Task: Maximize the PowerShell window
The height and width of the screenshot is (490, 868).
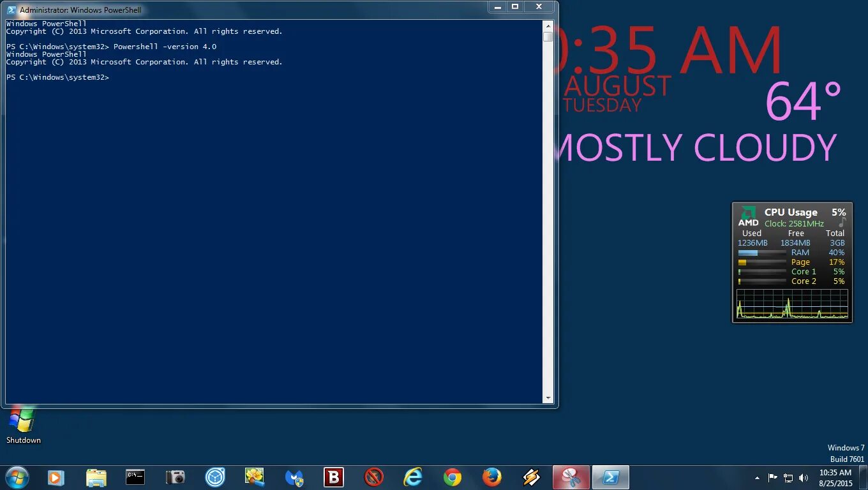Action: point(515,6)
